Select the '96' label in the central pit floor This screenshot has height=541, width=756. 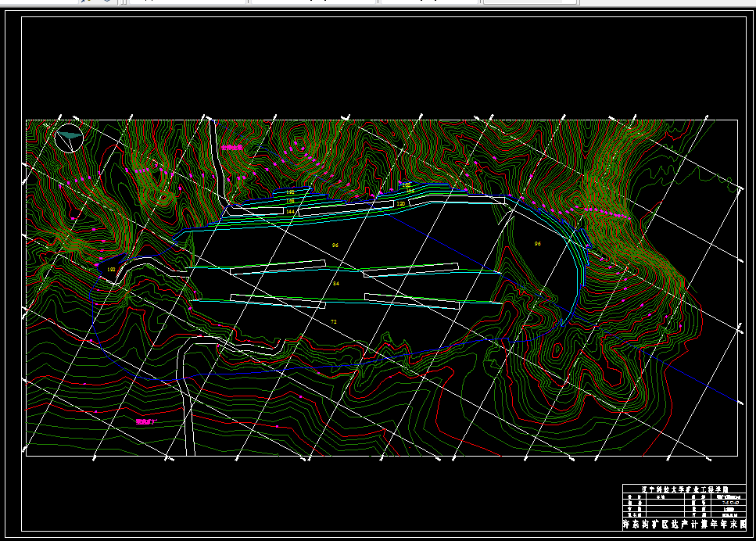pos(335,245)
